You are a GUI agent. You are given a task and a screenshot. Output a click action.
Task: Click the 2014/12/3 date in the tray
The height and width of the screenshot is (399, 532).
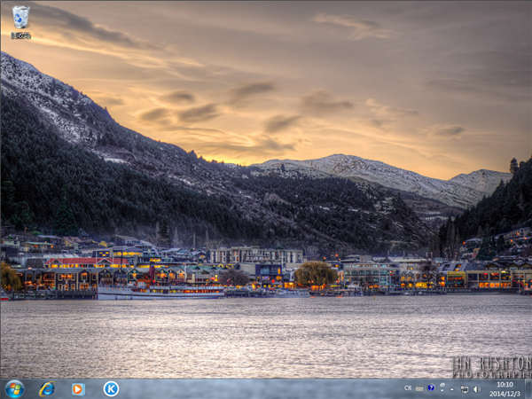[505, 394]
